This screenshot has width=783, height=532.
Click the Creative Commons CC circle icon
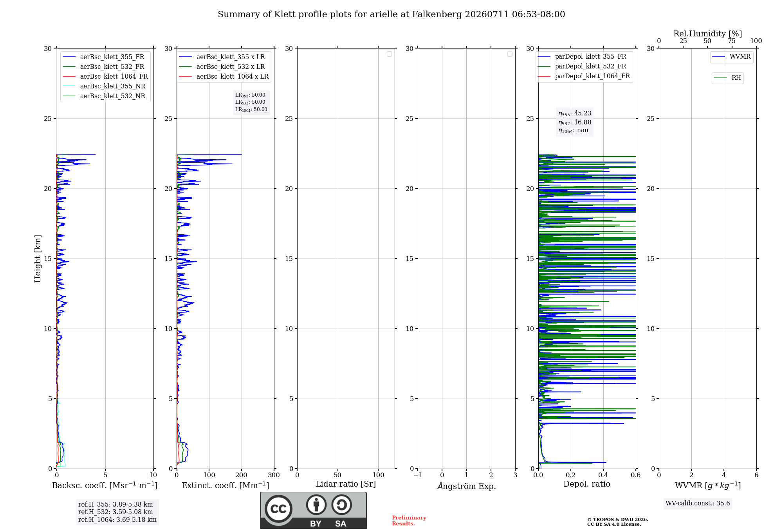[278, 509]
